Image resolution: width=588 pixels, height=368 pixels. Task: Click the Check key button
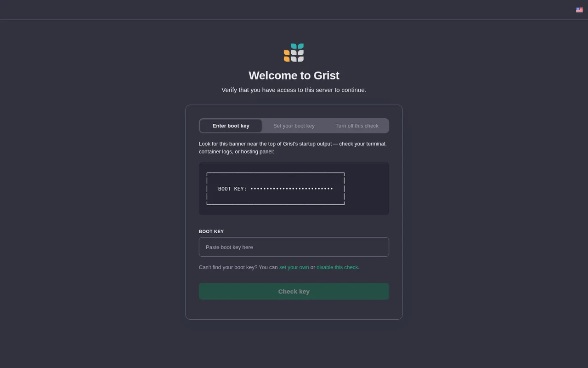(294, 291)
